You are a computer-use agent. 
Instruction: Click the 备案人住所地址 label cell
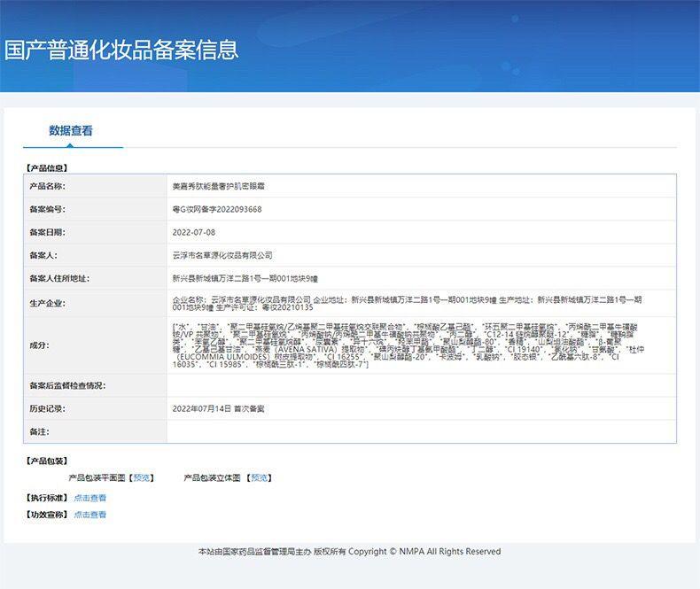point(95,278)
